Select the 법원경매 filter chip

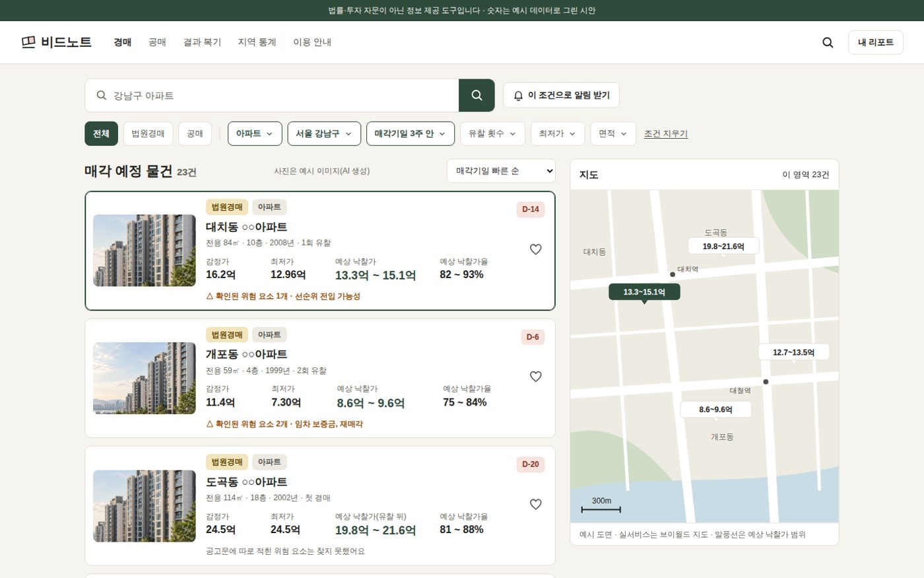click(x=148, y=133)
